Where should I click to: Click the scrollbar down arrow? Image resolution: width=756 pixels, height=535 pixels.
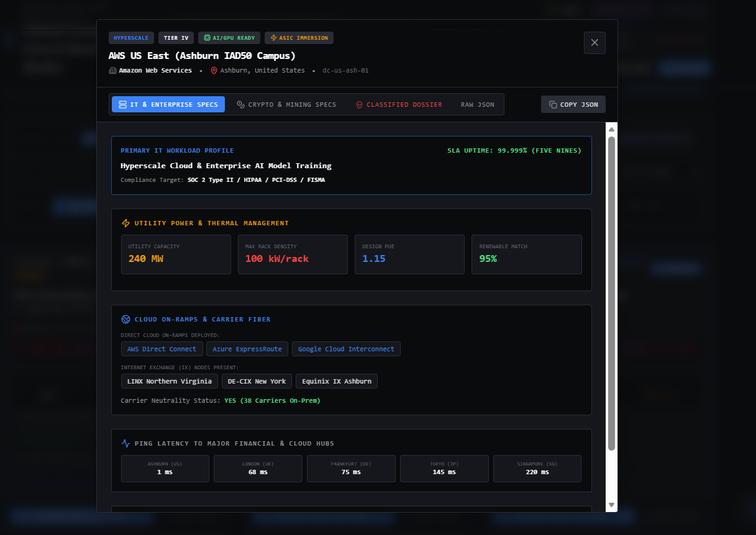click(x=611, y=505)
